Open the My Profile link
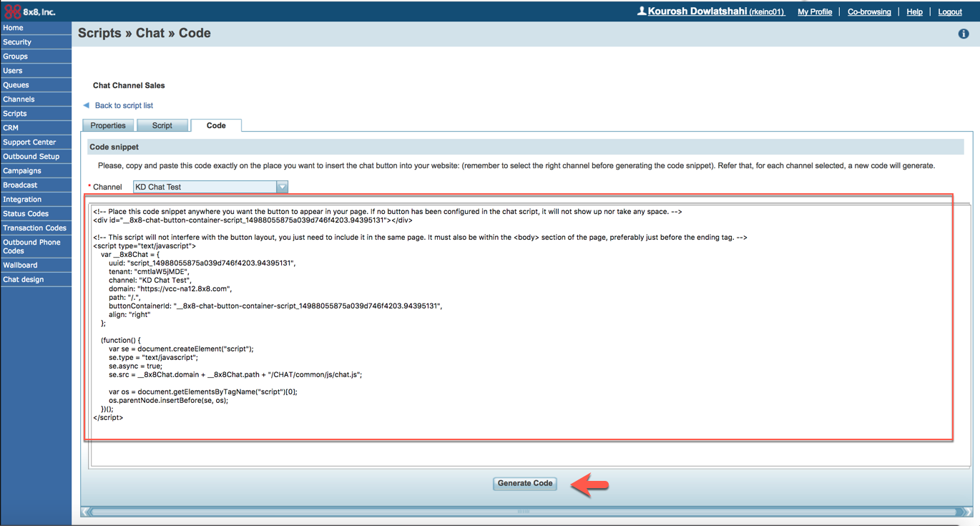 pos(815,12)
